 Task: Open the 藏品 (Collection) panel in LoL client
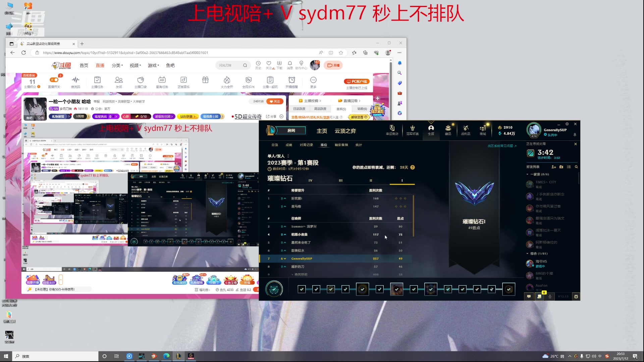click(448, 130)
